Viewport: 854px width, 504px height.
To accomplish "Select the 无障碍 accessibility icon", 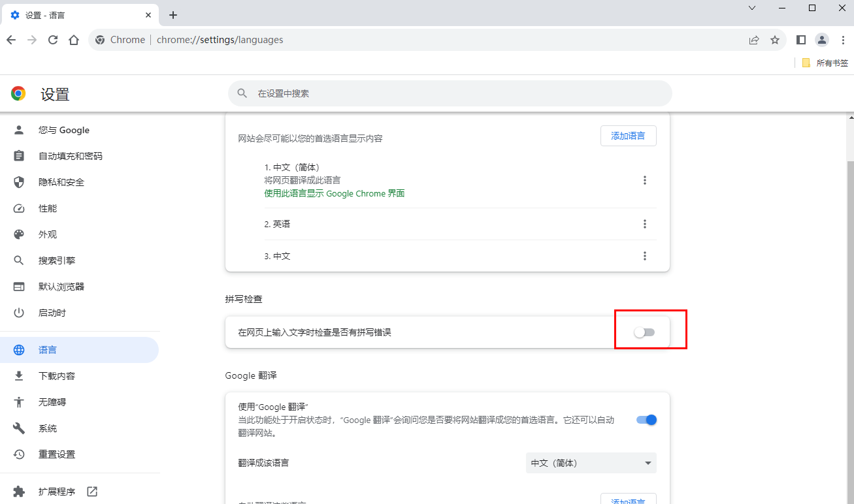I will coord(19,402).
